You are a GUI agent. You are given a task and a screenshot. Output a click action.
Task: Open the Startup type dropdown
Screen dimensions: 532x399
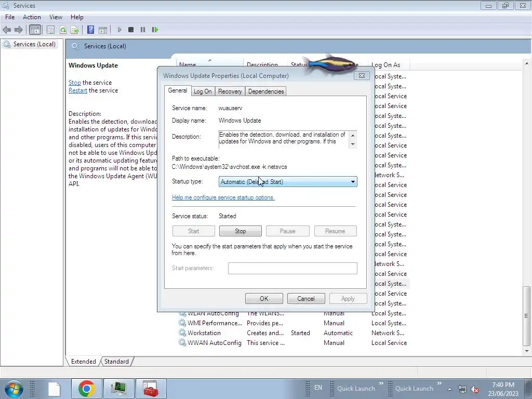pyautogui.click(x=288, y=181)
